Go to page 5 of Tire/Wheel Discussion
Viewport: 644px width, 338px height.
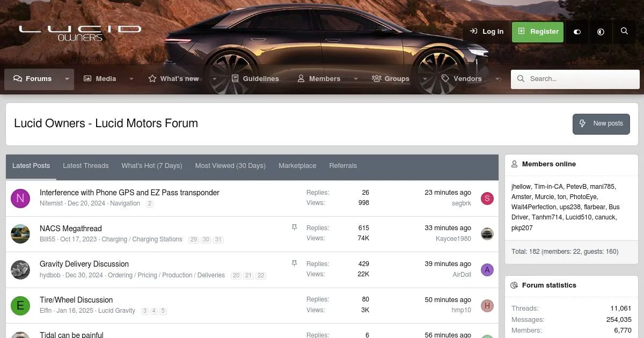point(163,311)
